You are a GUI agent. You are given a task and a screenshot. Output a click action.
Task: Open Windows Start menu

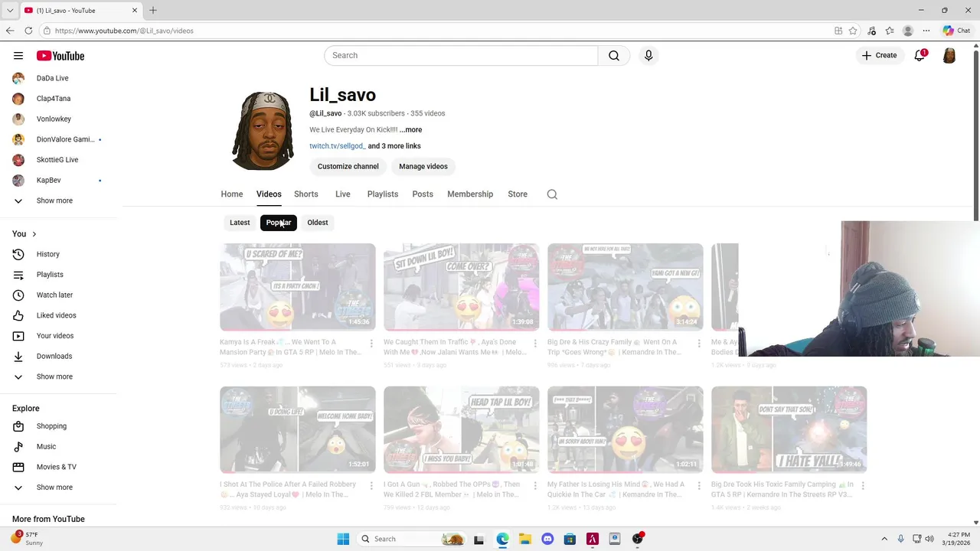pos(343,539)
